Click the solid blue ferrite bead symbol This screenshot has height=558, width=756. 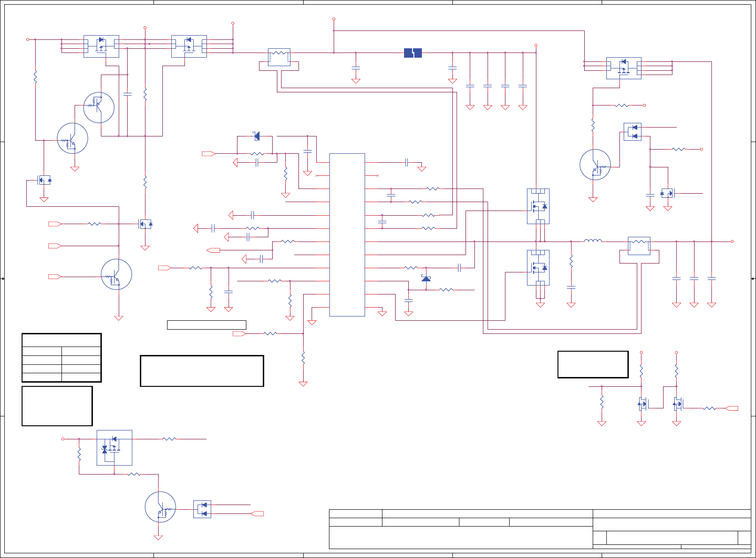[413, 53]
